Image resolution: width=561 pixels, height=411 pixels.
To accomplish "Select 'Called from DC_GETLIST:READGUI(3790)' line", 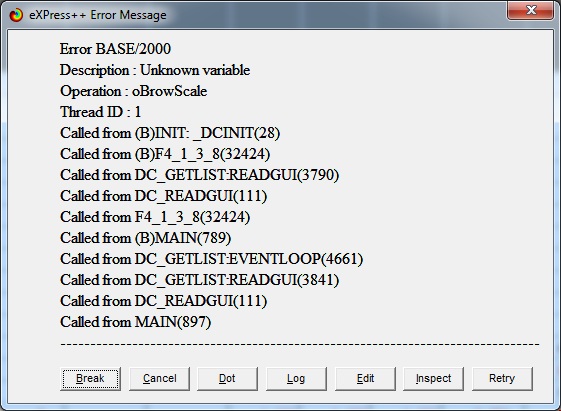I will click(x=199, y=175).
